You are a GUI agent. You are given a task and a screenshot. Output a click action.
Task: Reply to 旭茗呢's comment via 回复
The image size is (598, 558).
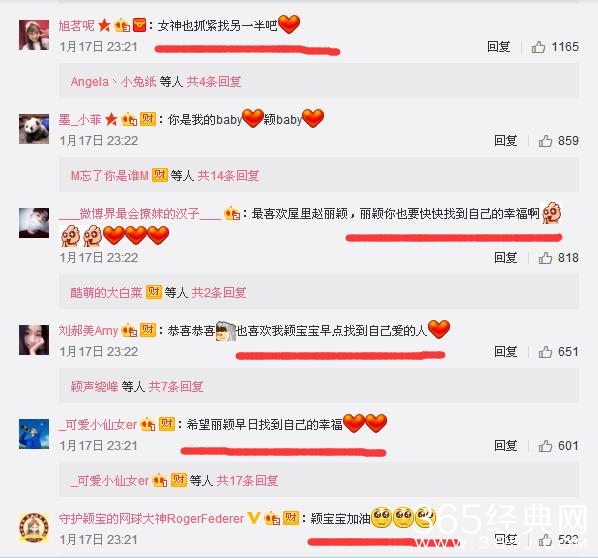click(x=498, y=47)
